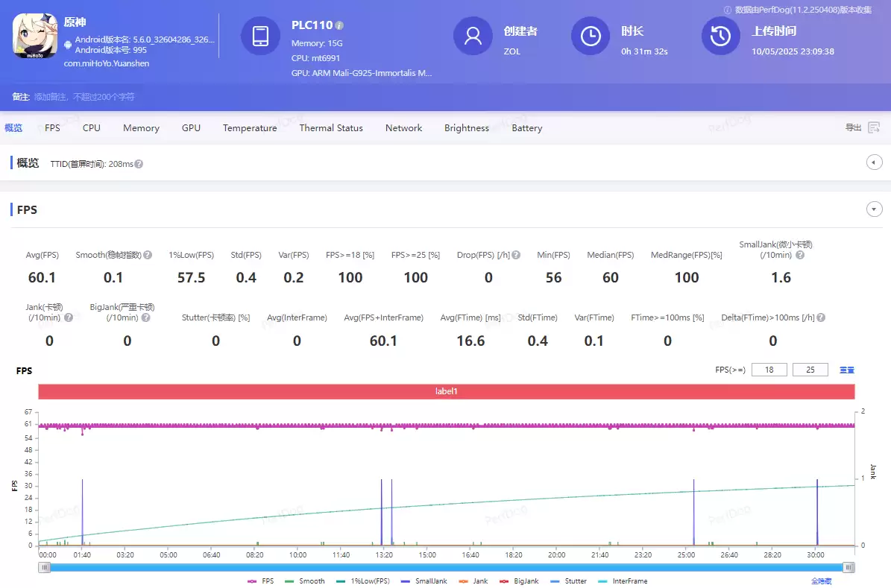Click the help icon beside BigJank metric
This screenshot has height=588, width=891.
[x=145, y=317]
